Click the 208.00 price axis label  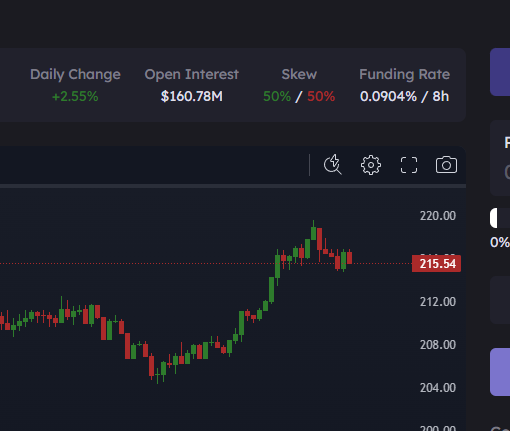(438, 345)
